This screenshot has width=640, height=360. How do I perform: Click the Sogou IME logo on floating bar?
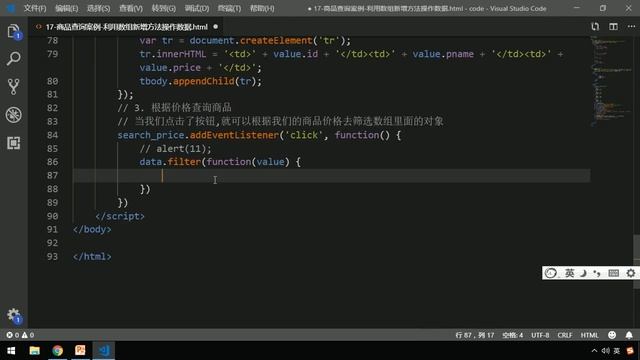click(x=551, y=273)
